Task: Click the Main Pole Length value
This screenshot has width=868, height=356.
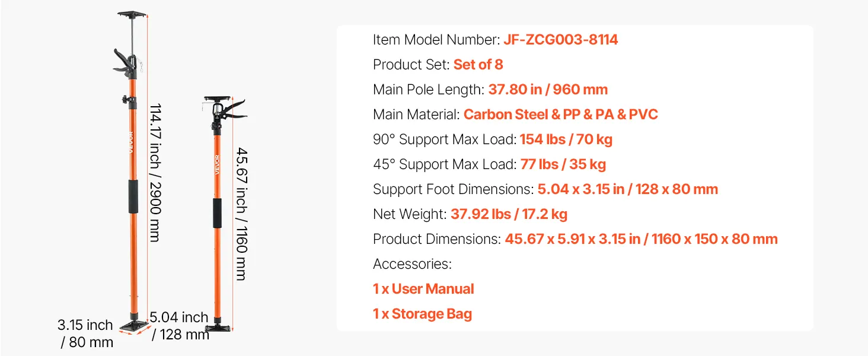Action: pyautogui.click(x=548, y=90)
